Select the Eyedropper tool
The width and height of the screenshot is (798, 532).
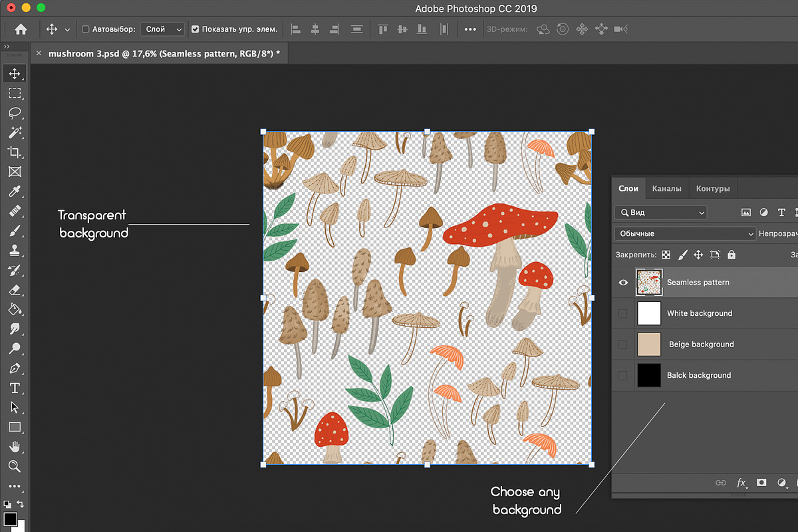coord(15,192)
